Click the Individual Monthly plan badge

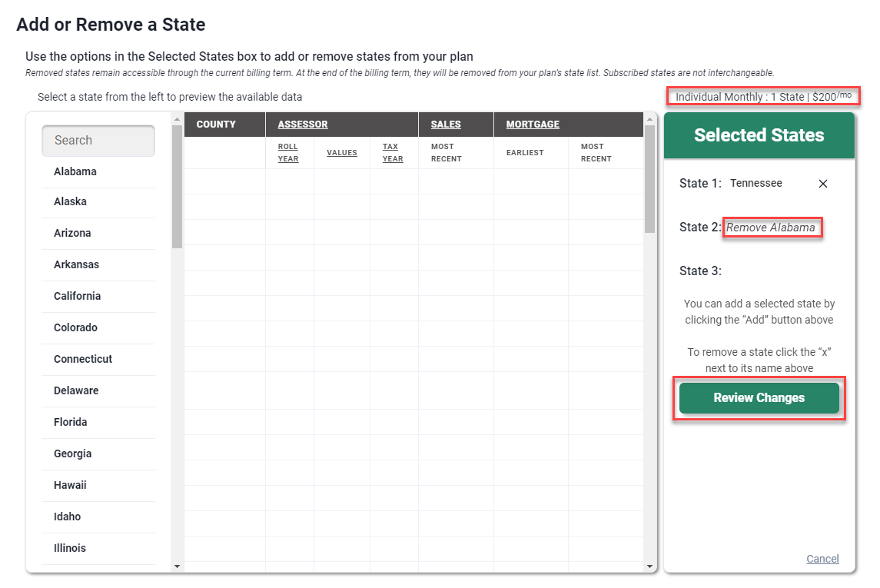763,95
